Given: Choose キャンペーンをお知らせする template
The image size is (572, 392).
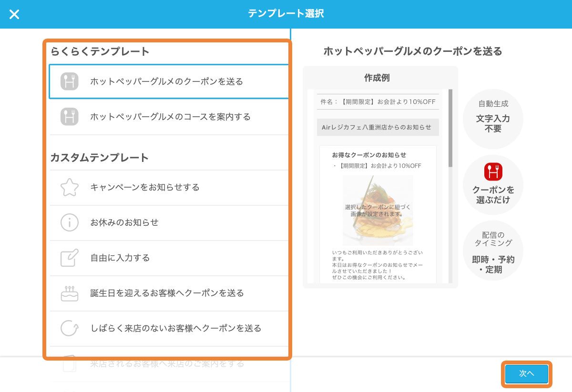Looking at the screenshot, I should click(169, 187).
